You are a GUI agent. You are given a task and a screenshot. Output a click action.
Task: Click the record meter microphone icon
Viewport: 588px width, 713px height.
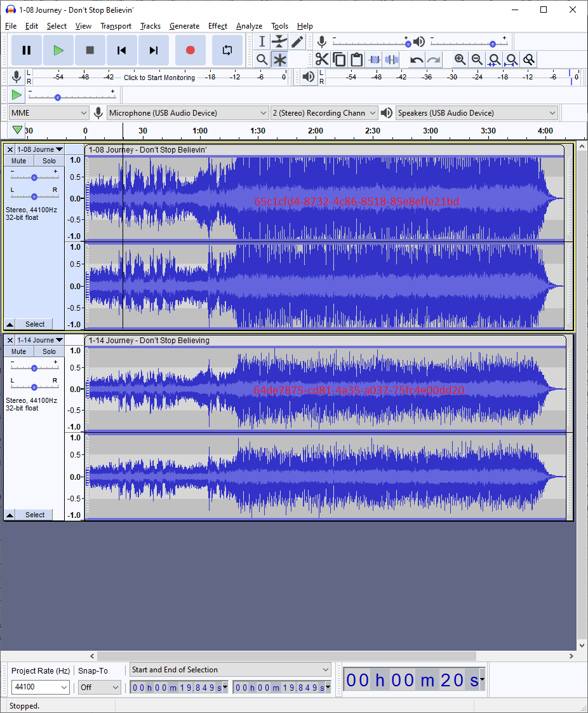17,77
